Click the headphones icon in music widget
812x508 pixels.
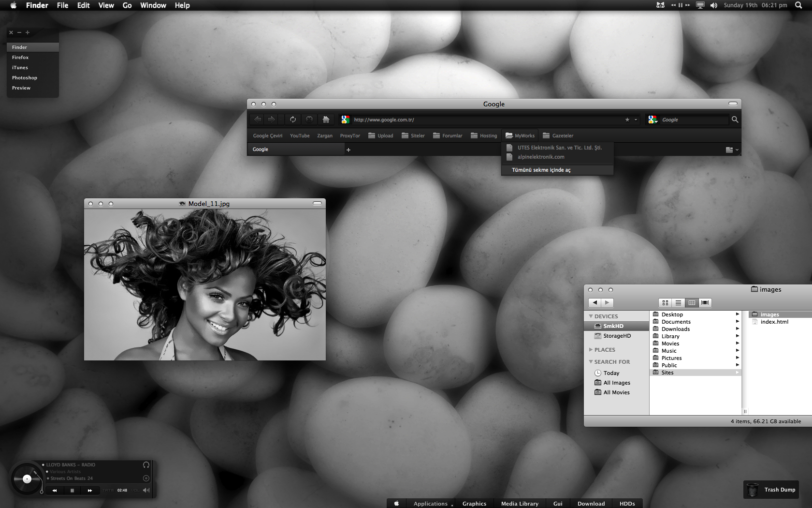tap(146, 464)
